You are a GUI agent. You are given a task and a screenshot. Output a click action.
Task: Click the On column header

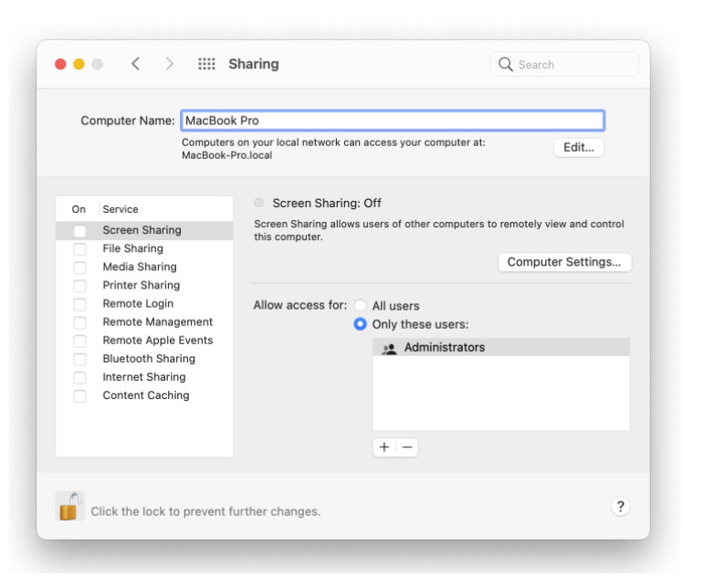[x=79, y=209]
